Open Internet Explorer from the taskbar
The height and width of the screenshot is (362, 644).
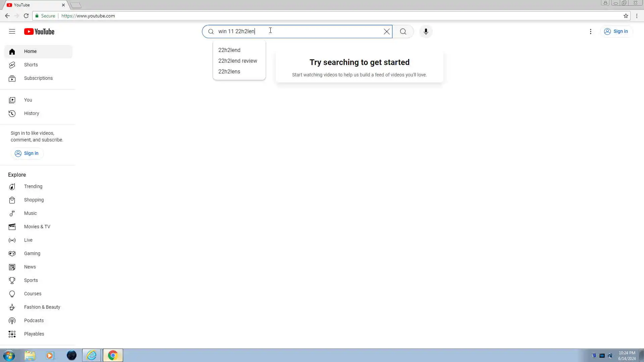coord(91,355)
